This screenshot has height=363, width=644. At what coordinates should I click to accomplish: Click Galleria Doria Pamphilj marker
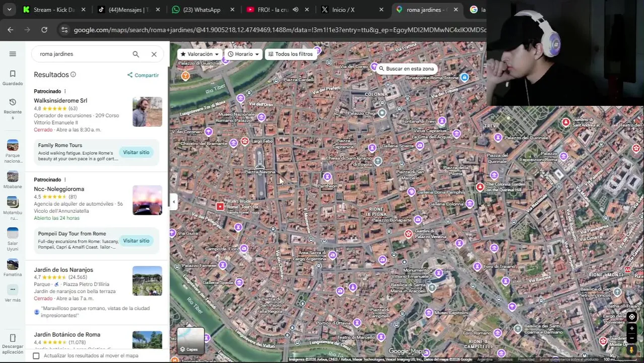412,192
